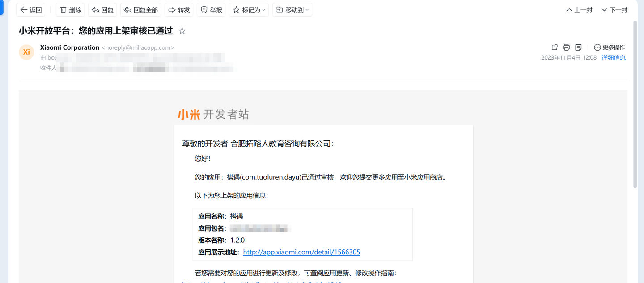The width and height of the screenshot is (644, 283).
Task: Click the 应用展示地址 label
Action: [218, 252]
